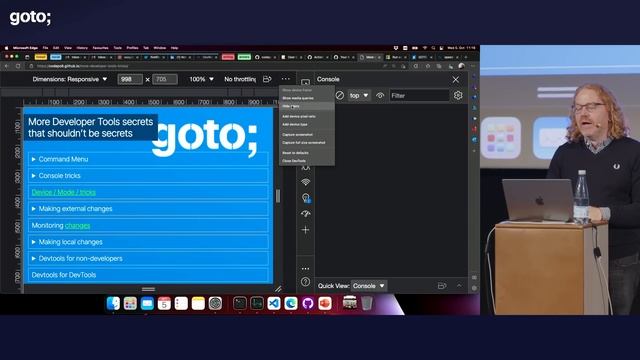Open Notes from the Dock
640x360 pixels.
198,303
